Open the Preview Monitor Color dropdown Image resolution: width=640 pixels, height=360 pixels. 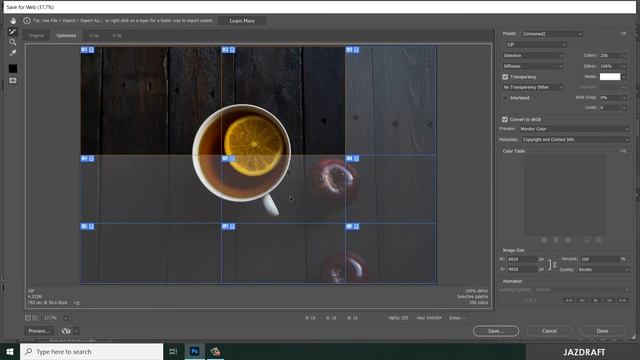(574, 129)
